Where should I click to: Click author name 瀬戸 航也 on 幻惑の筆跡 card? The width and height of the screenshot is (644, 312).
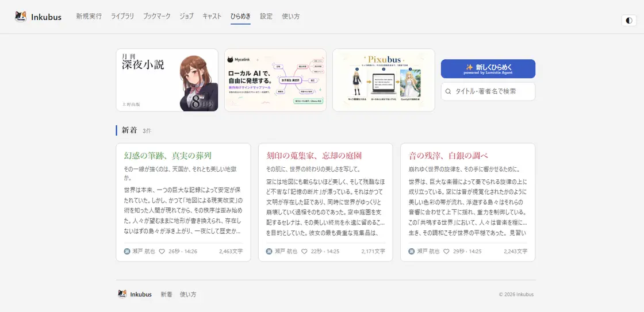(143, 251)
